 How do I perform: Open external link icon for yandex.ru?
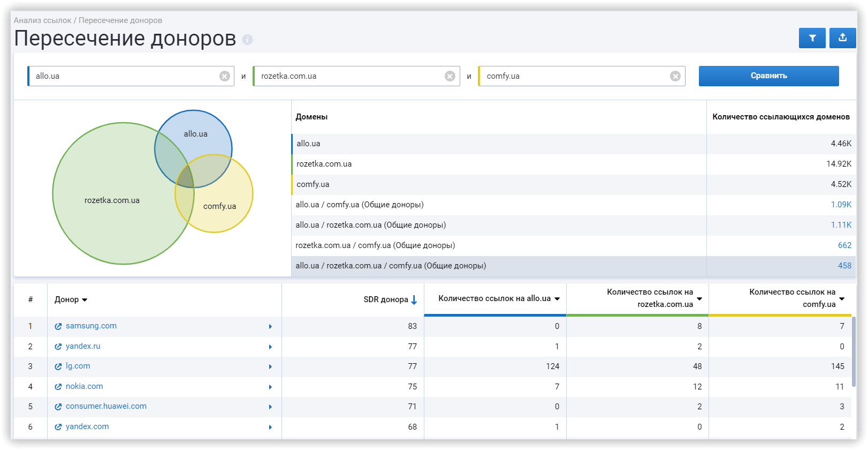(58, 347)
